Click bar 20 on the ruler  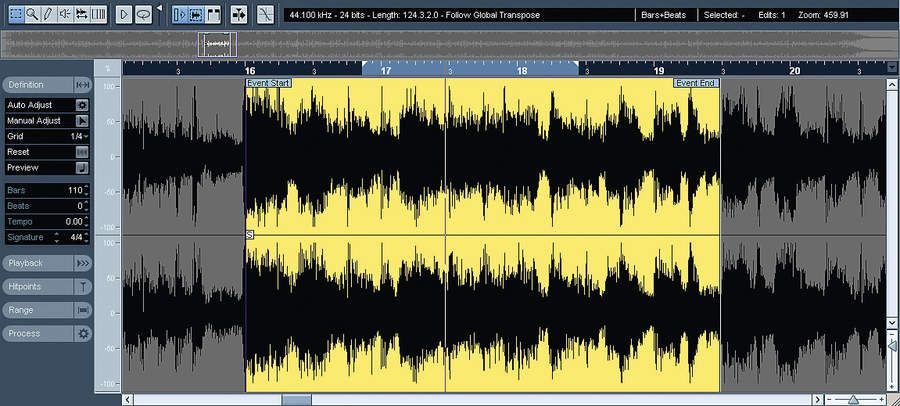(x=794, y=71)
